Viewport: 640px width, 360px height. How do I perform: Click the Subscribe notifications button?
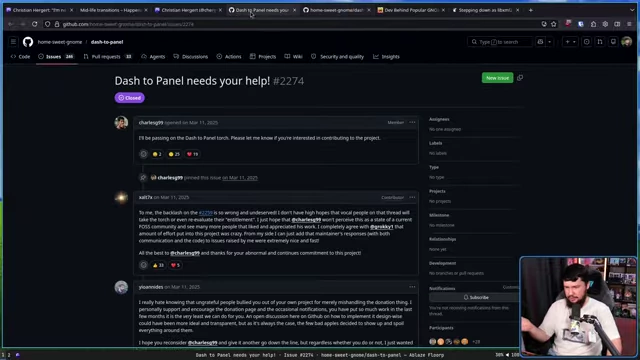tap(476, 297)
